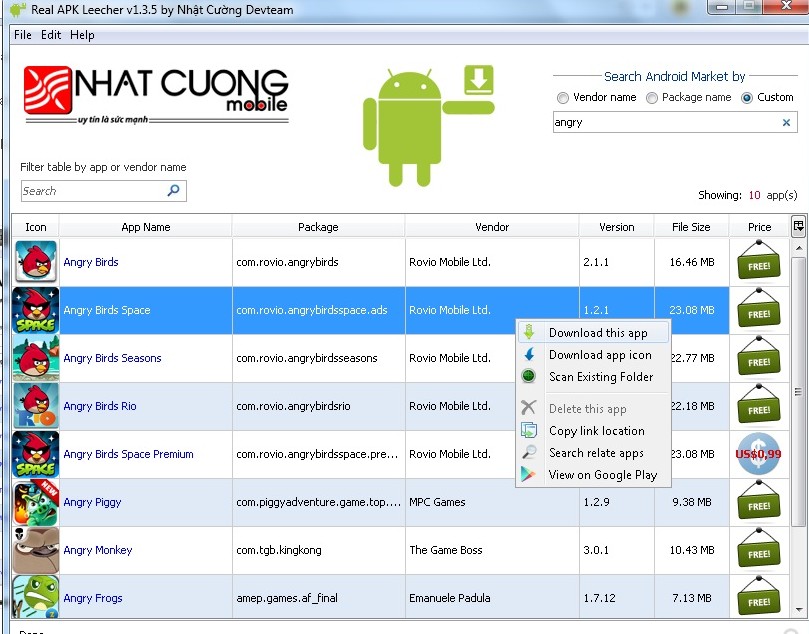809x634 pixels.
Task: Click the Angry Birds app icon
Action: tap(36, 262)
